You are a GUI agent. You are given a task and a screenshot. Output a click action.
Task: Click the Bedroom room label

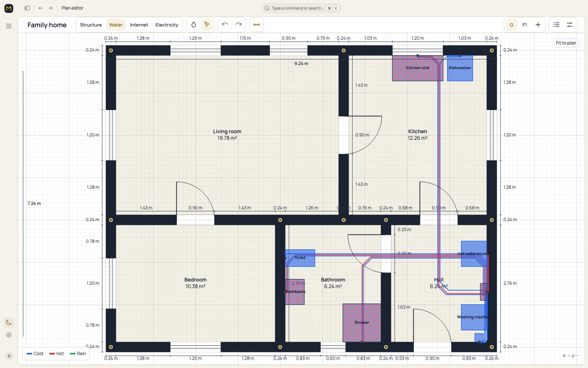pyautogui.click(x=196, y=280)
